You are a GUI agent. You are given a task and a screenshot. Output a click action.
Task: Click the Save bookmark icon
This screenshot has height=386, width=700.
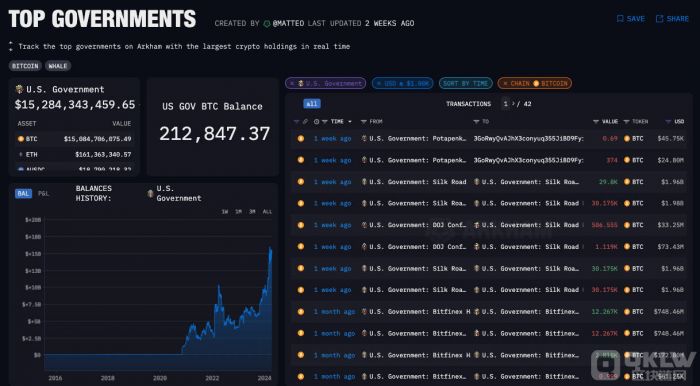(x=620, y=19)
